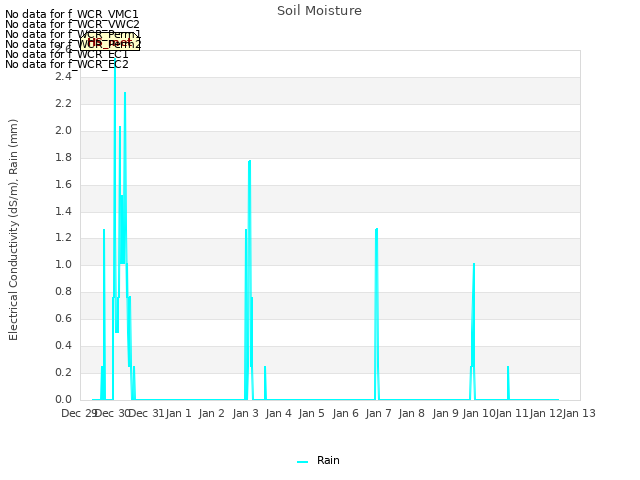Click the Jan 9 x-axis tick label
The image size is (640, 480).
(x=445, y=413)
